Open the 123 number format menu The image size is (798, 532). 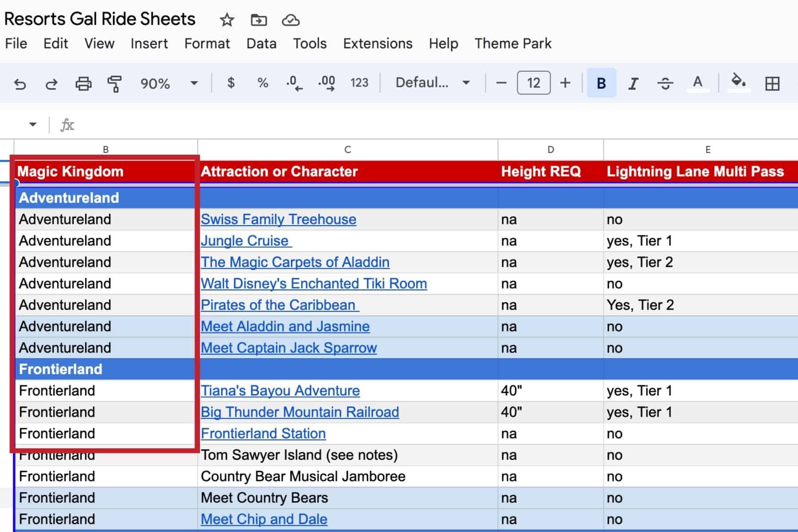coord(359,83)
